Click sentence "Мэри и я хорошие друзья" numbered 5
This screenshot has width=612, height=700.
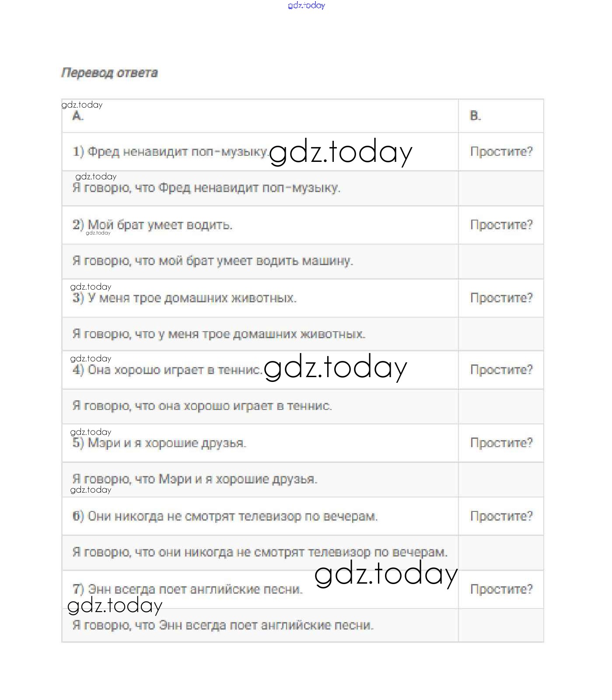click(159, 443)
